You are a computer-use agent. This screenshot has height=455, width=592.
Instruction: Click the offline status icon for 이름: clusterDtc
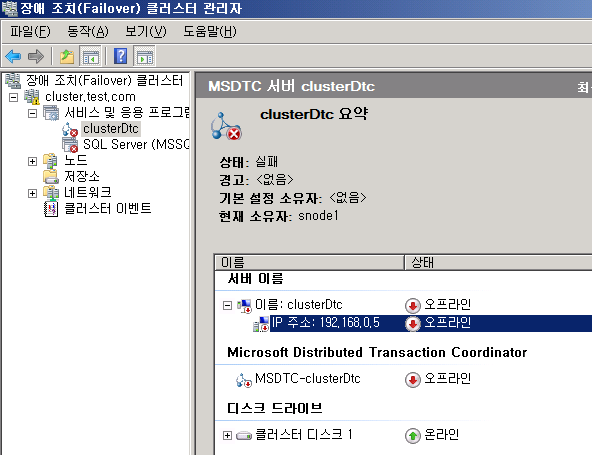coord(413,305)
